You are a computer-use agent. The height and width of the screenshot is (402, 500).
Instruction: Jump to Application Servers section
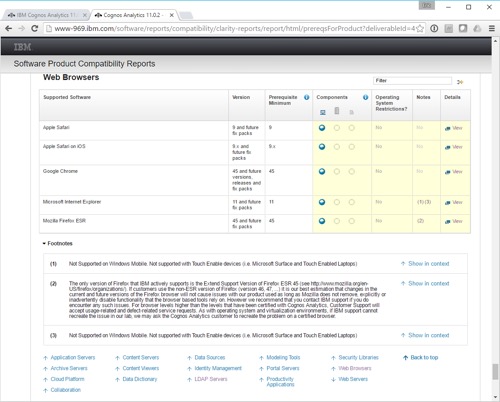pos(73,358)
